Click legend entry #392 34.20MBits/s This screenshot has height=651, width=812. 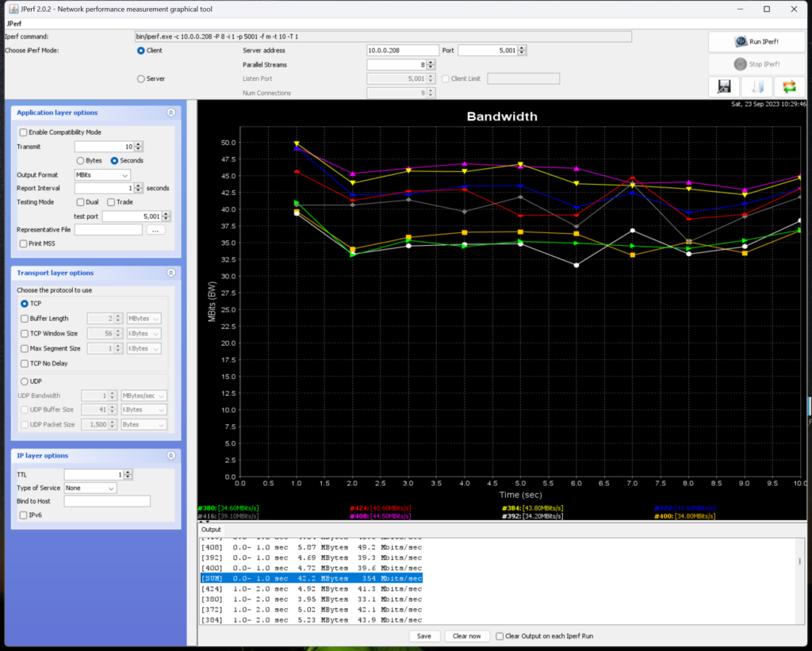pyautogui.click(x=533, y=516)
